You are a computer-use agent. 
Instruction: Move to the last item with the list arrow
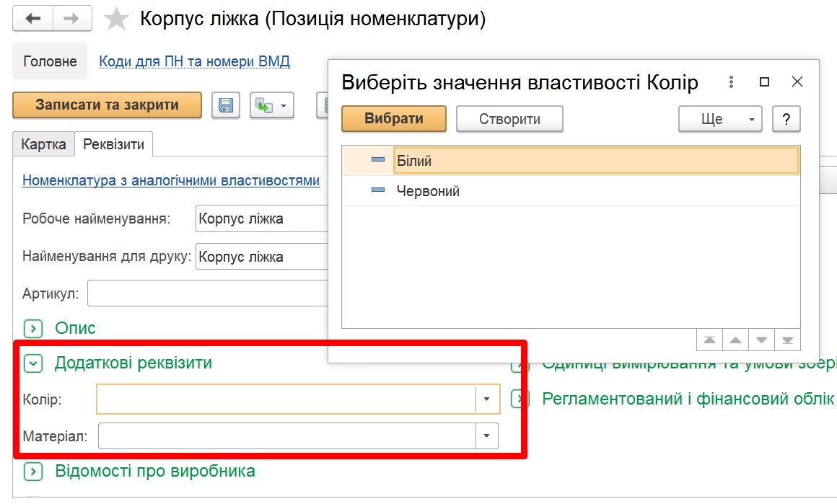tap(787, 340)
